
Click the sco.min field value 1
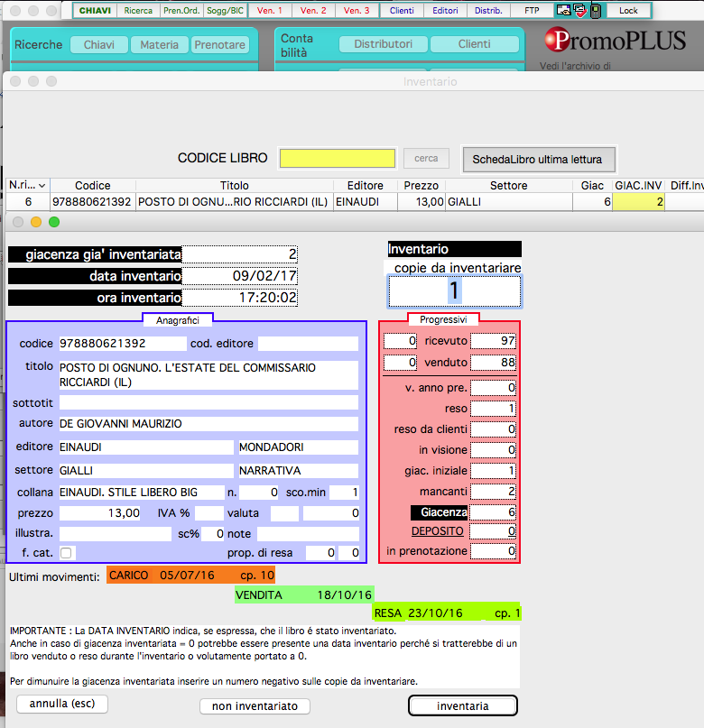coord(344,493)
